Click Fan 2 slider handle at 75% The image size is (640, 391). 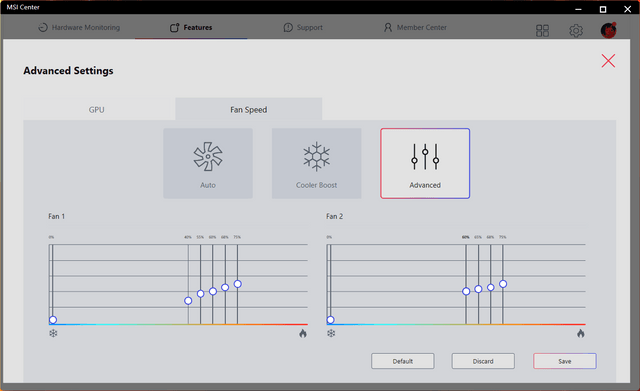click(503, 284)
